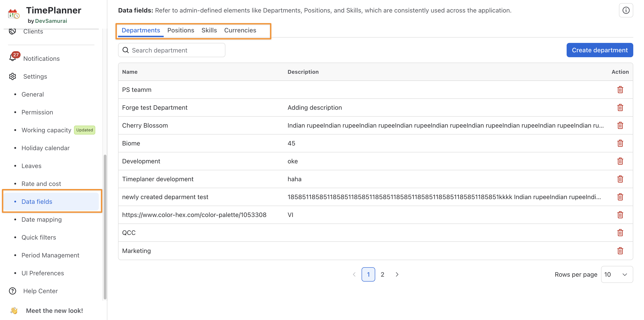
Task: Click the Biome department name
Action: (x=131, y=143)
